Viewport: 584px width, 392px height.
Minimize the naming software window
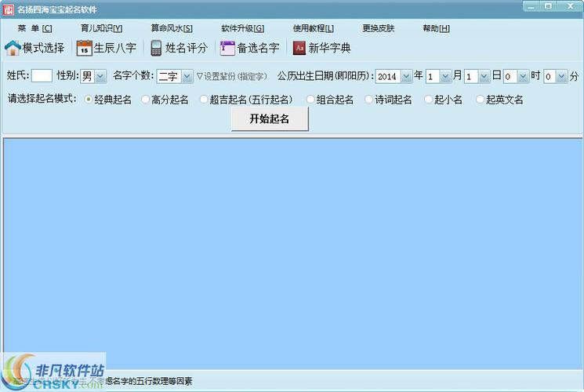[x=531, y=6]
